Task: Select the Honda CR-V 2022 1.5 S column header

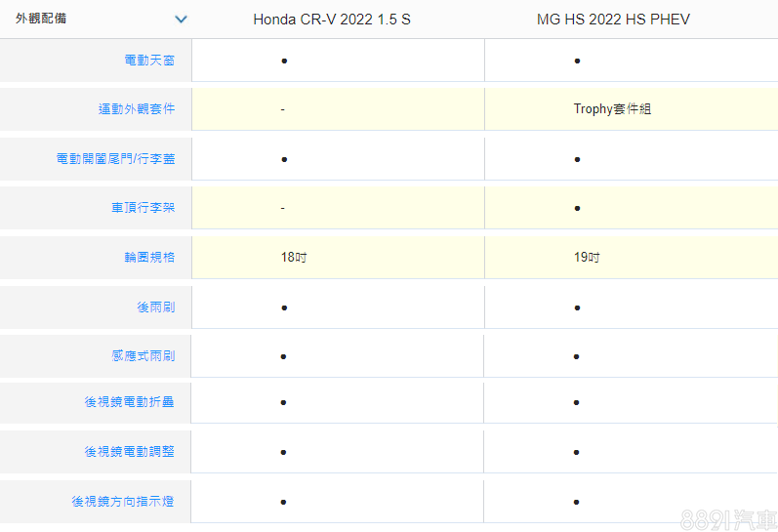Action: 332,20
